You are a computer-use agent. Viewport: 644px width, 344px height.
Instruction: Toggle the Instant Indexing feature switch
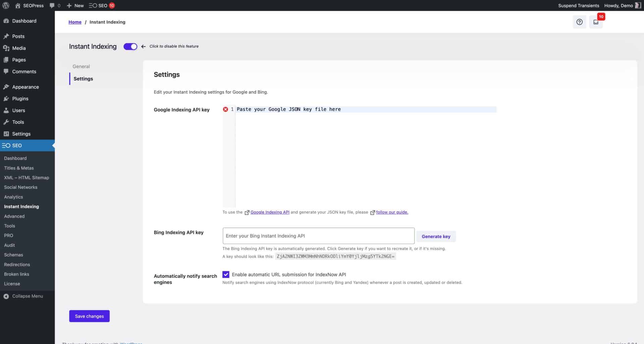pos(130,47)
